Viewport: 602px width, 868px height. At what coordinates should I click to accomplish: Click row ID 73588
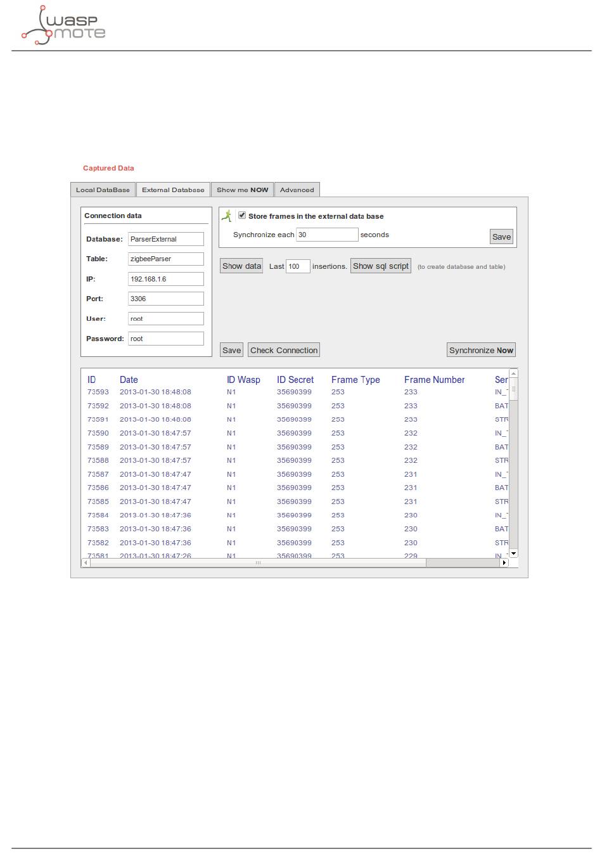click(98, 460)
